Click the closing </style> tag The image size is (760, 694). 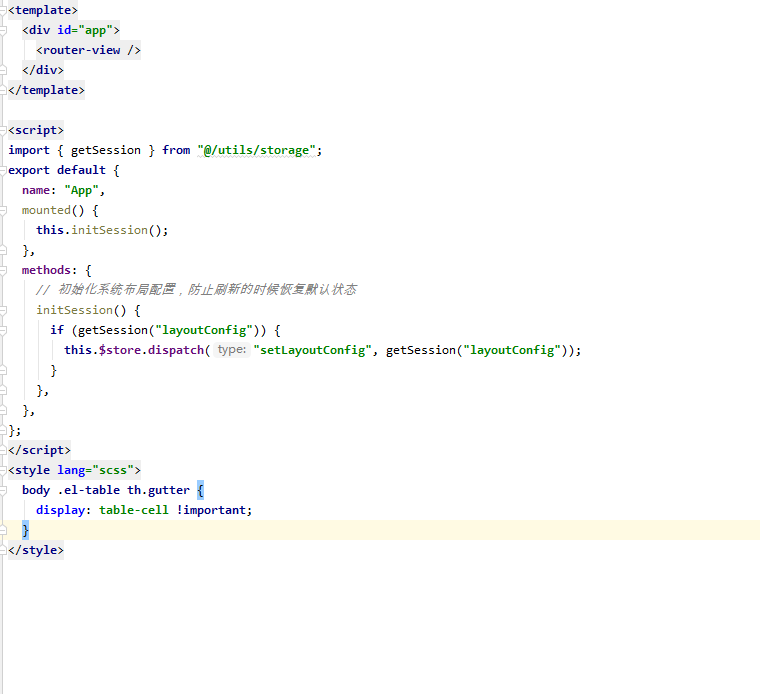36,550
